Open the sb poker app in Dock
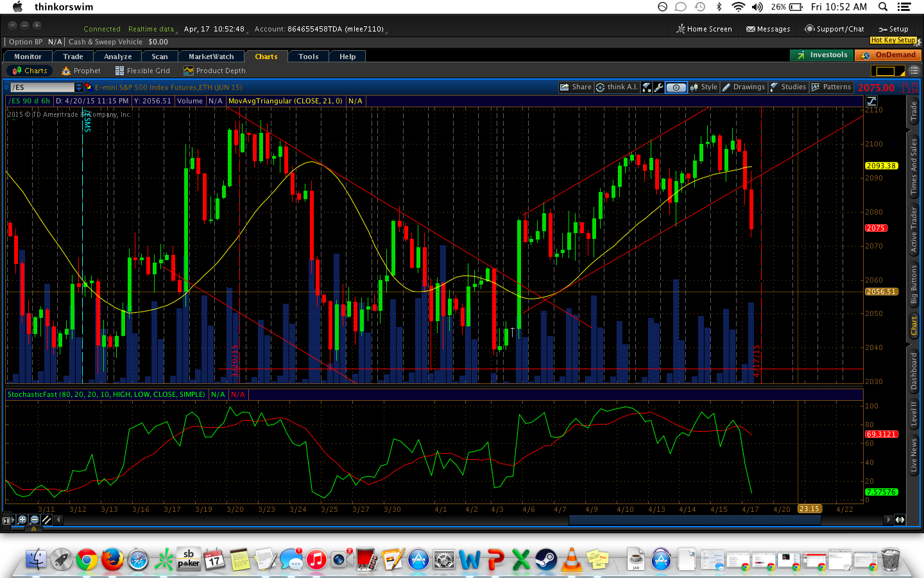 coord(189,559)
